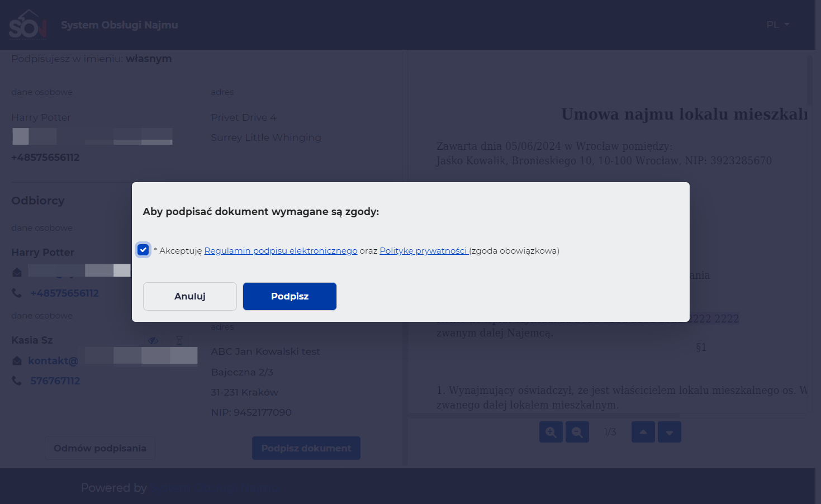Click envelope icon beside kontakt@
The height and width of the screenshot is (504, 821).
[x=17, y=361]
